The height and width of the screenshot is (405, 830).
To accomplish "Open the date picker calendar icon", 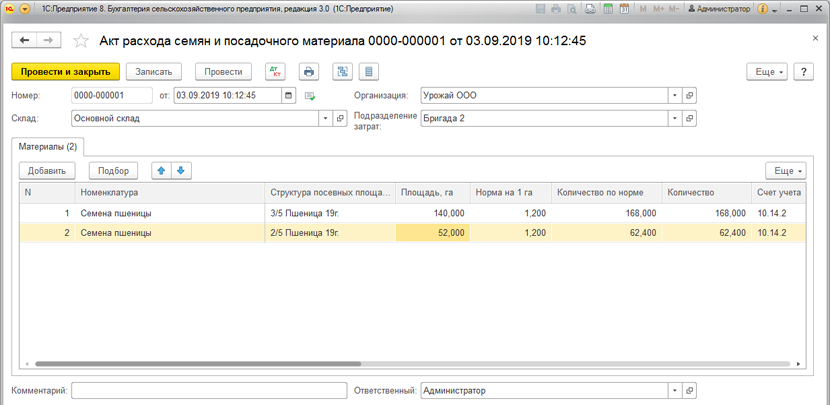I will tap(288, 96).
